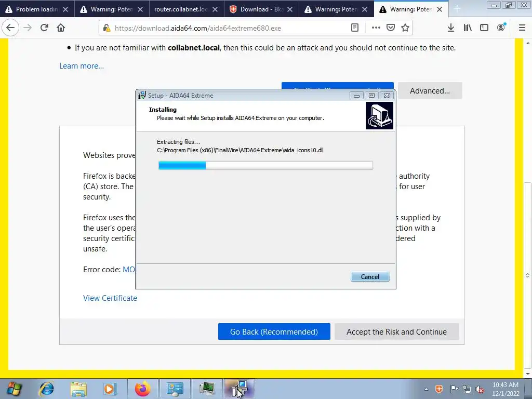Open Control Panel taskbar window
Image resolution: width=532 pixels, height=399 pixels.
175,389
